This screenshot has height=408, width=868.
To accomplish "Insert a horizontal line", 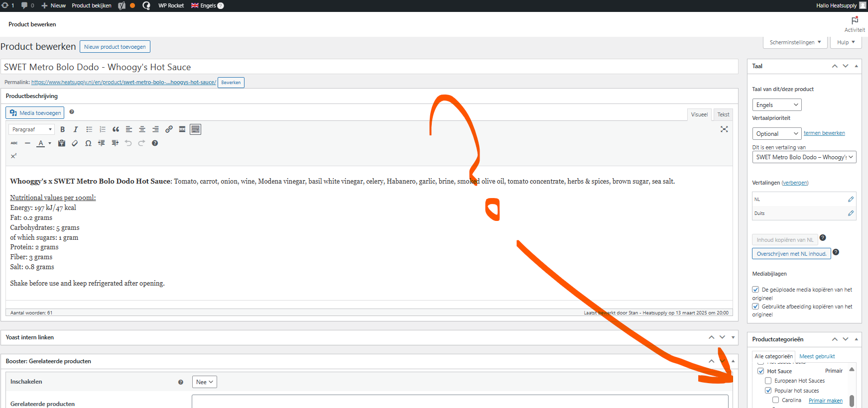I will 27,143.
